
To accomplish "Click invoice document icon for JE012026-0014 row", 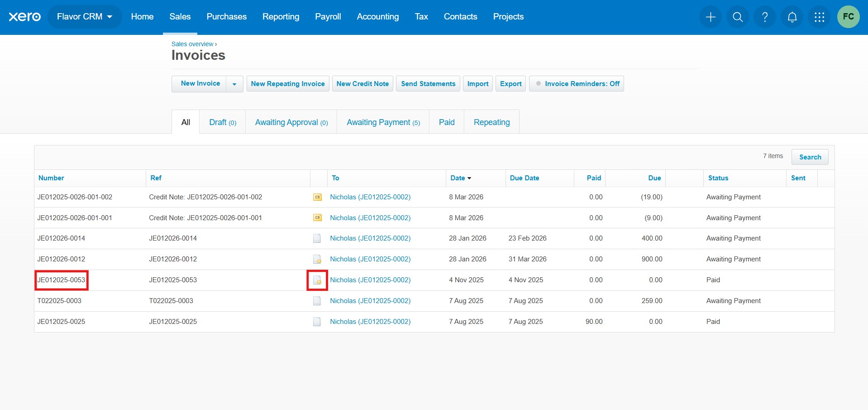I will (x=317, y=238).
